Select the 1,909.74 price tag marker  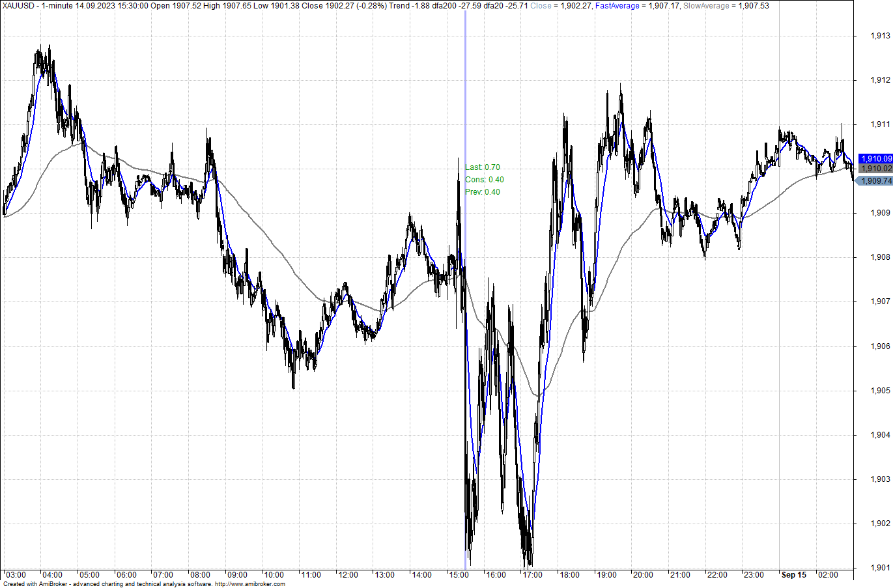875,181
